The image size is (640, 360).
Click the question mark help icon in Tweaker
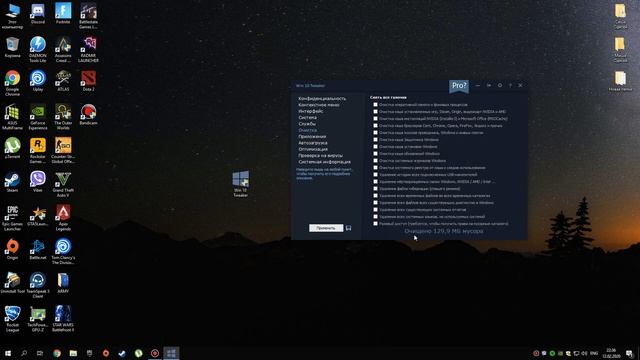pos(510,85)
